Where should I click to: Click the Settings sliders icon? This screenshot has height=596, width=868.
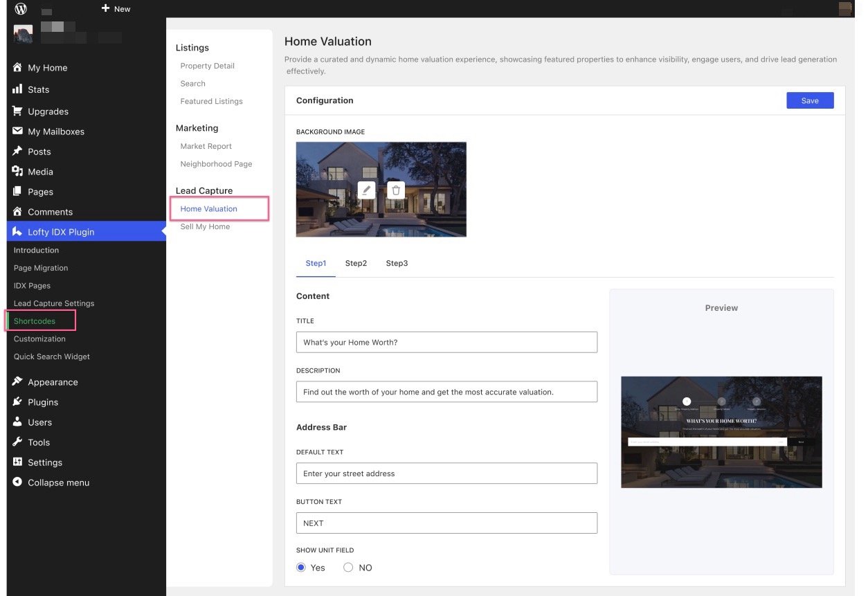click(x=18, y=462)
